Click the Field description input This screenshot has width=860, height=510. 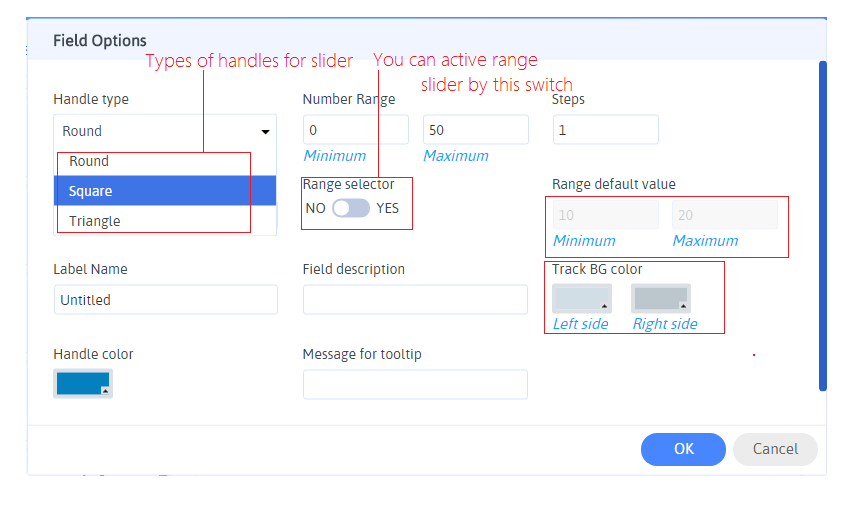tap(415, 300)
